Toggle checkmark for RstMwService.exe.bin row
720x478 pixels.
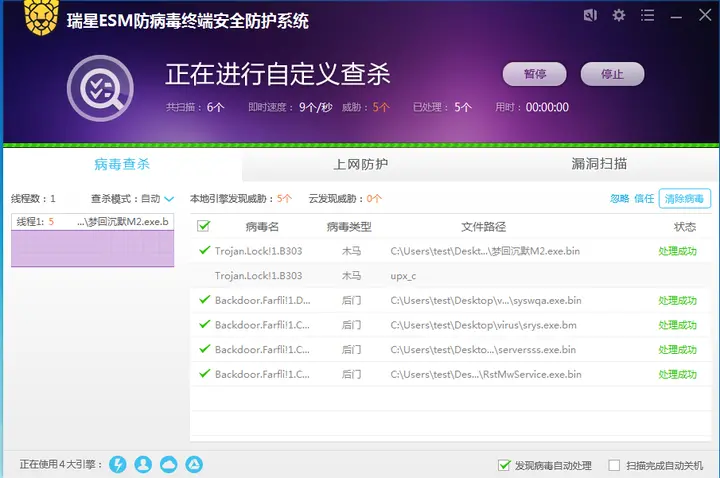[x=205, y=373]
